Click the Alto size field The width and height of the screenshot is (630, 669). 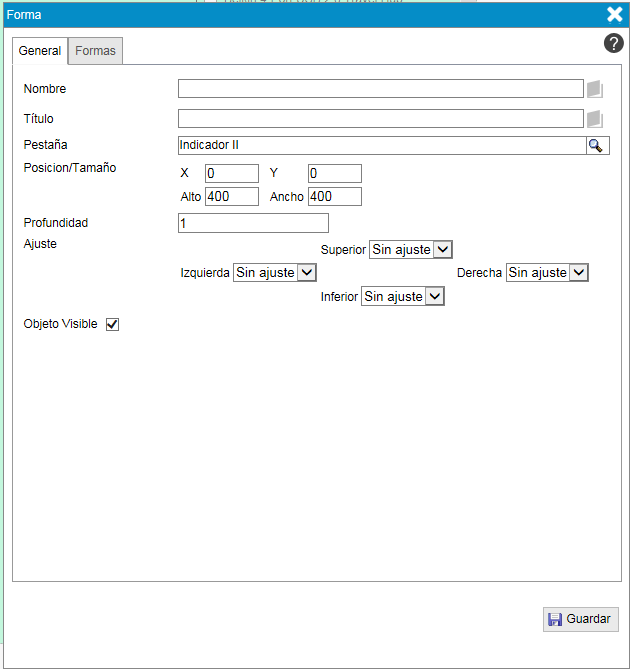(231, 197)
